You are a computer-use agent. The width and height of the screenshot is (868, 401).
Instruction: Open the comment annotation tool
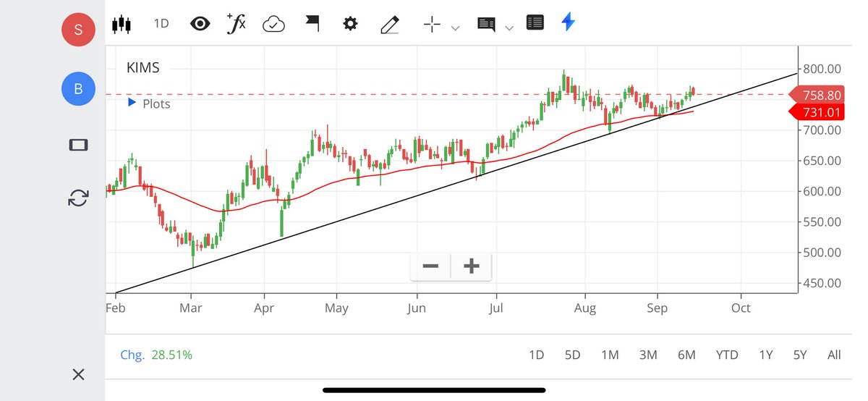[x=486, y=25]
